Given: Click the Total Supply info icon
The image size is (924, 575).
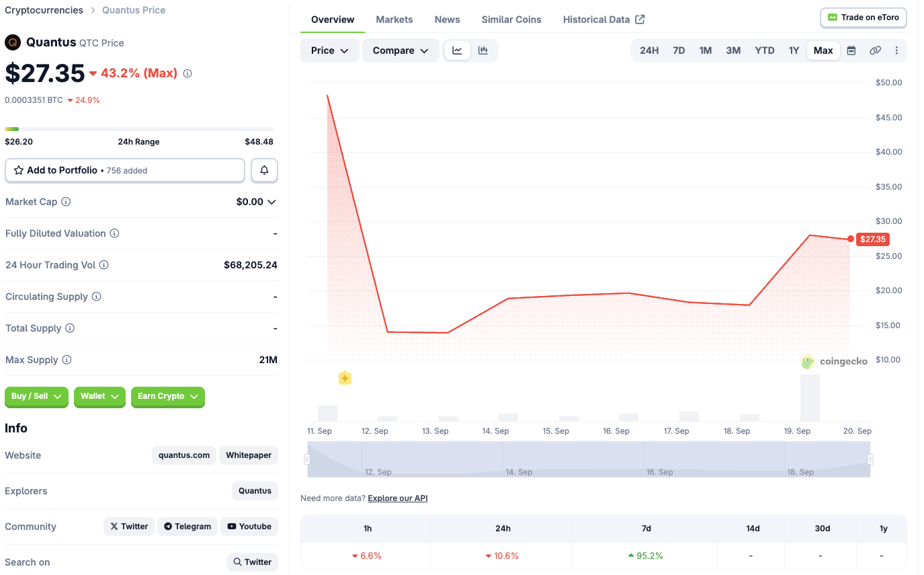Looking at the screenshot, I should [x=70, y=328].
